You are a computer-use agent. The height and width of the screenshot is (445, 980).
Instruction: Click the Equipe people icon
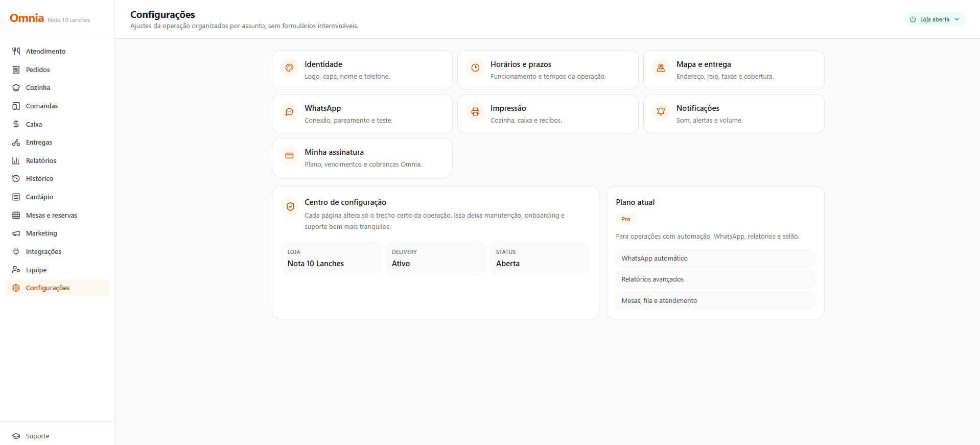click(x=16, y=270)
